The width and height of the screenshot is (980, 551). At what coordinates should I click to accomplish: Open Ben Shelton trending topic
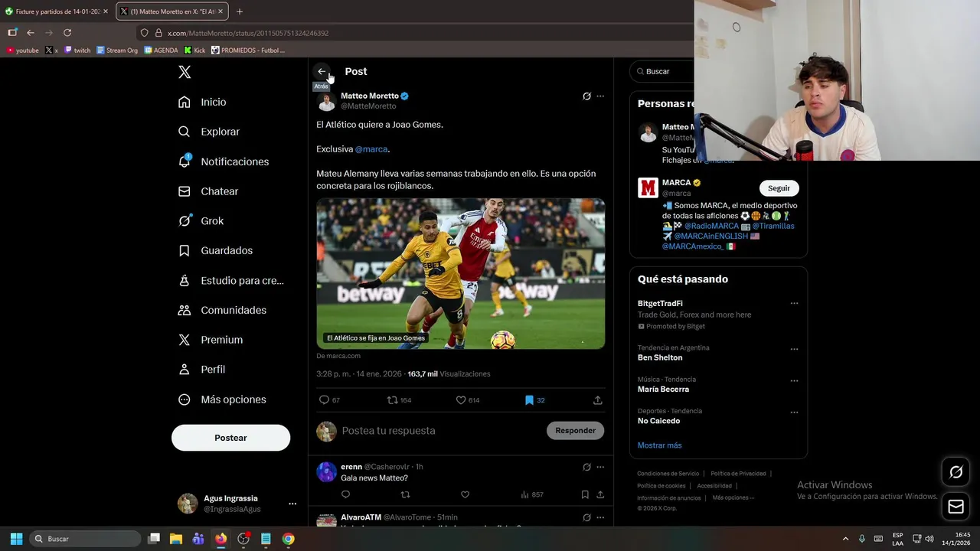660,357
